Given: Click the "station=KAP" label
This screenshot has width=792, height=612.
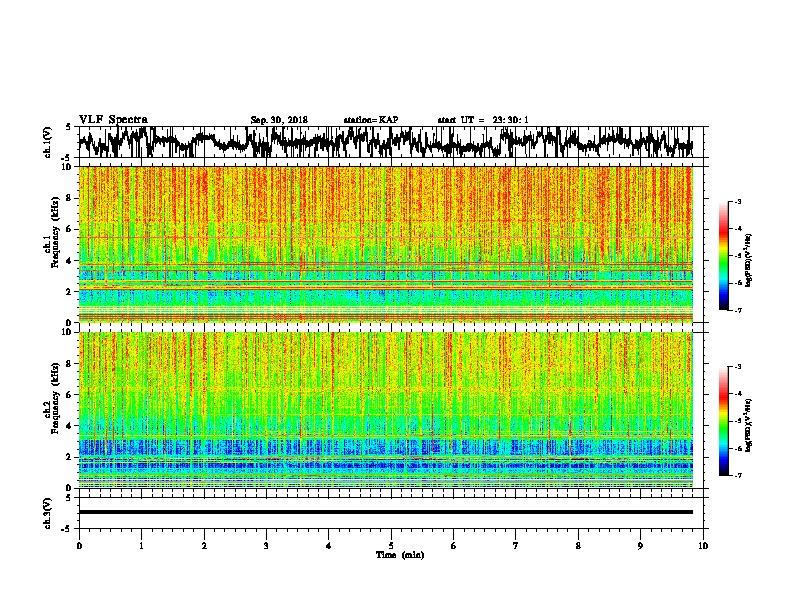Looking at the screenshot, I should (x=371, y=120).
